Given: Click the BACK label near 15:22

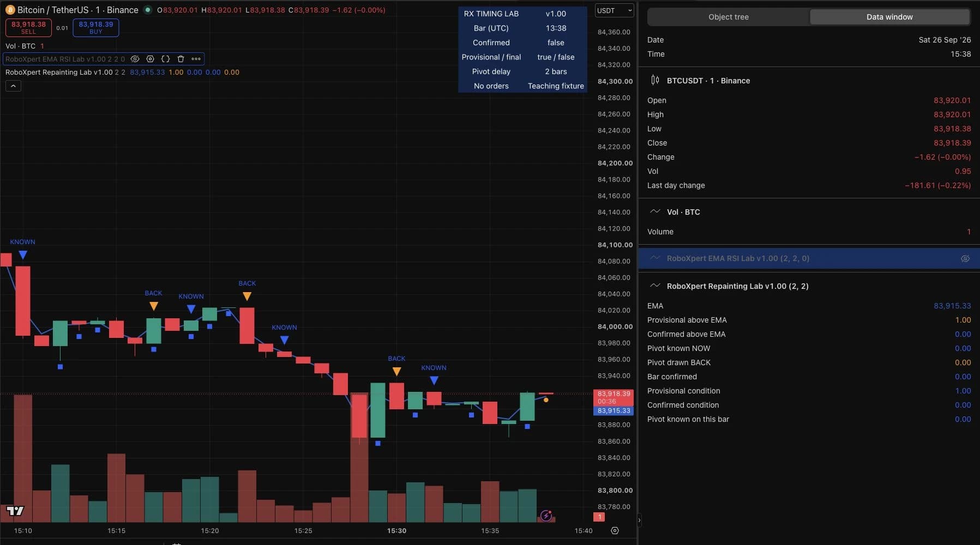Looking at the screenshot, I should click(247, 283).
